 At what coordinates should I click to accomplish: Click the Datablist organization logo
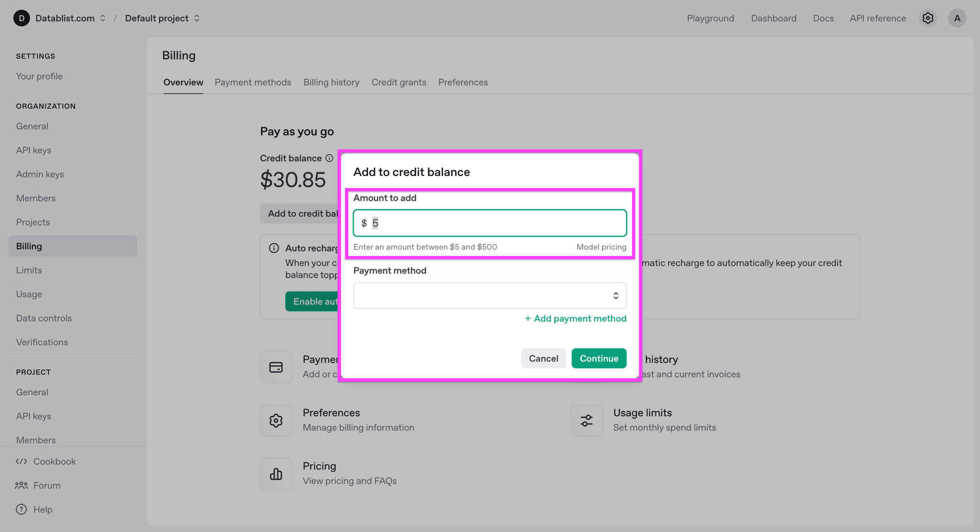pos(21,18)
